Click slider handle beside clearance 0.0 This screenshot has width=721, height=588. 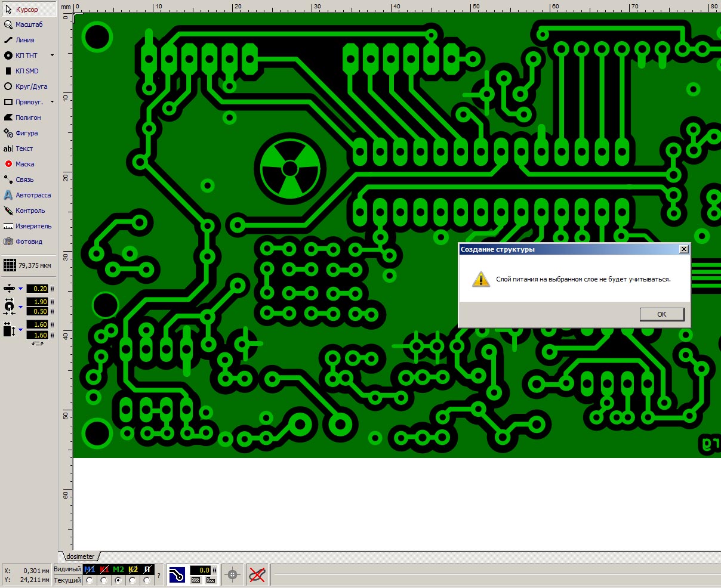[x=214, y=570]
